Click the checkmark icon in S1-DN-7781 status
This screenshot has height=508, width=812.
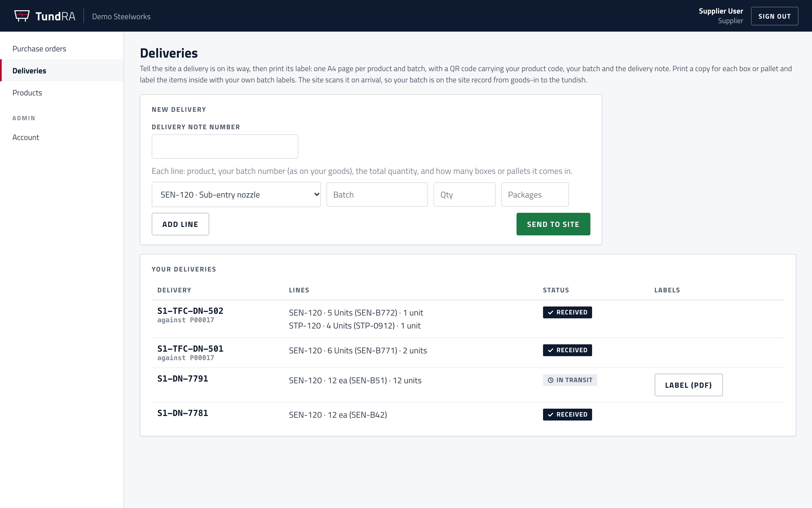pyautogui.click(x=551, y=415)
